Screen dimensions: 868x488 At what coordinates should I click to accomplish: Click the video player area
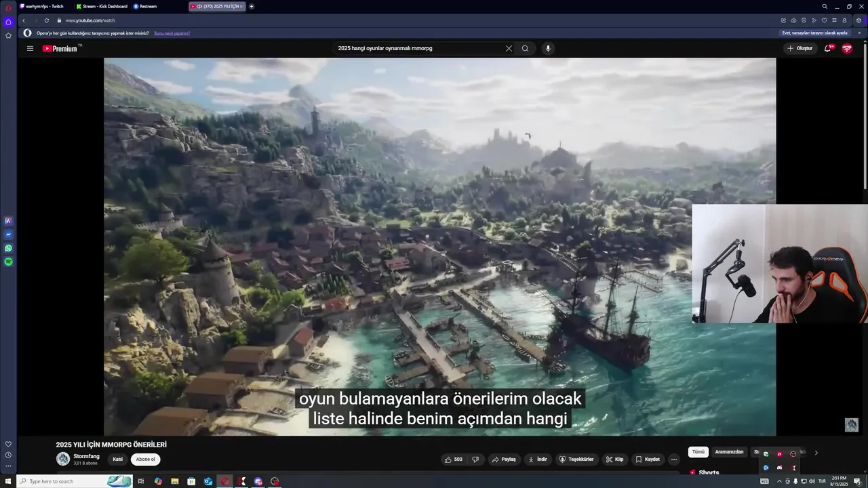tap(439, 247)
